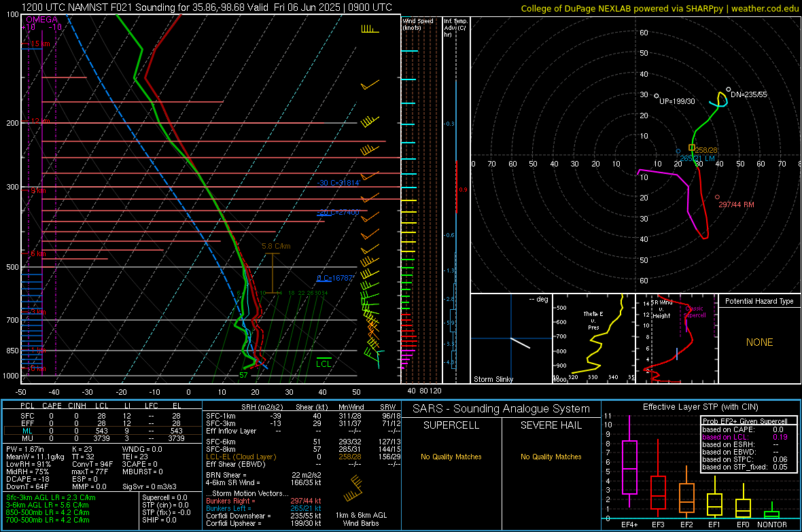Screen dimensions: 802x532
Task: Click the '-30 C=31814'' height label
Action: coord(338,183)
